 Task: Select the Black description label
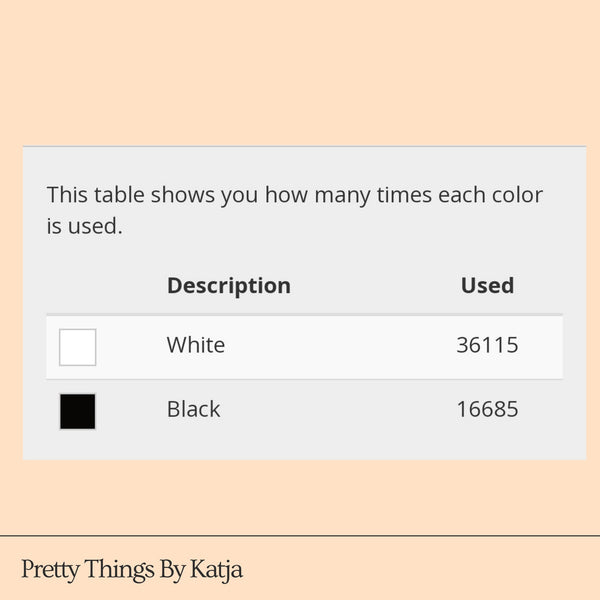pyautogui.click(x=193, y=410)
